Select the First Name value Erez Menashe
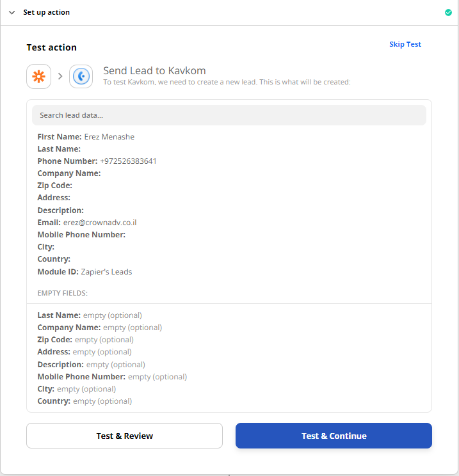This screenshot has width=459, height=476. [x=109, y=136]
